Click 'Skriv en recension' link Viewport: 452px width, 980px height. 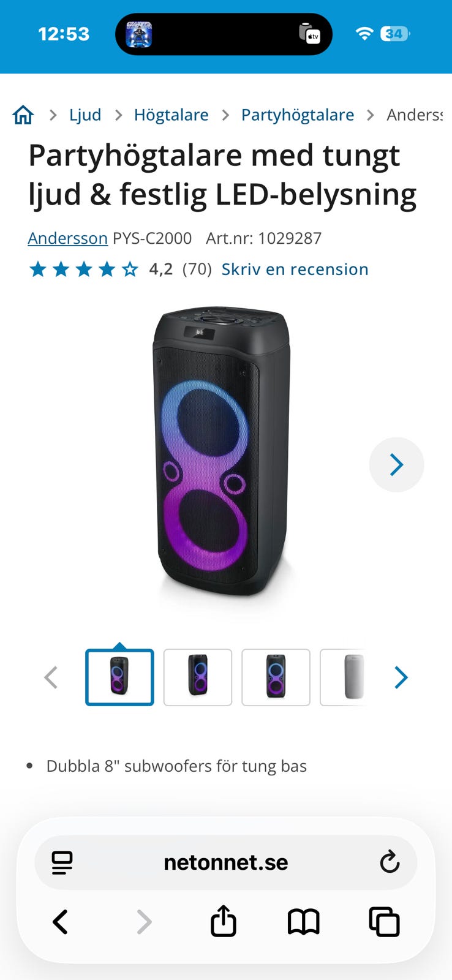[295, 269]
